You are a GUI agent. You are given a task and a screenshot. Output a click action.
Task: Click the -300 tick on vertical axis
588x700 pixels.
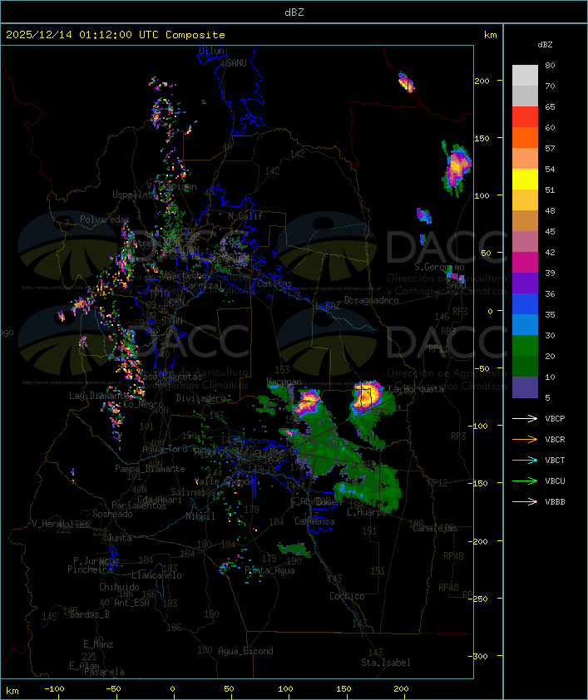[478, 656]
